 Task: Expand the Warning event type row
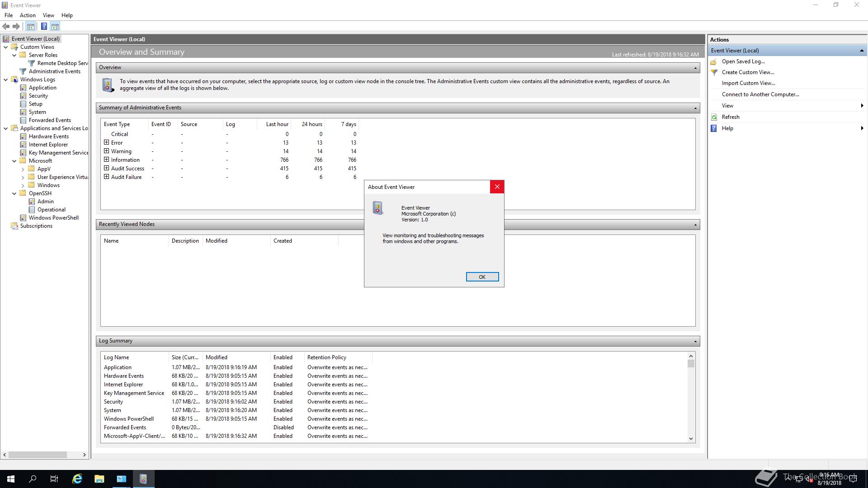pos(107,151)
